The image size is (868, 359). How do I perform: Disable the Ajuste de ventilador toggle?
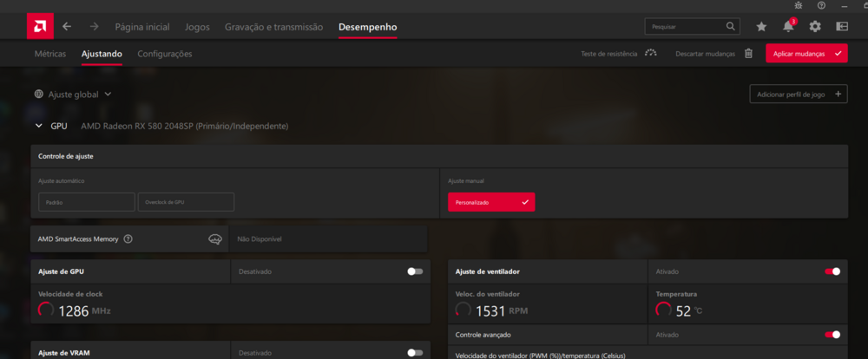pos(832,271)
